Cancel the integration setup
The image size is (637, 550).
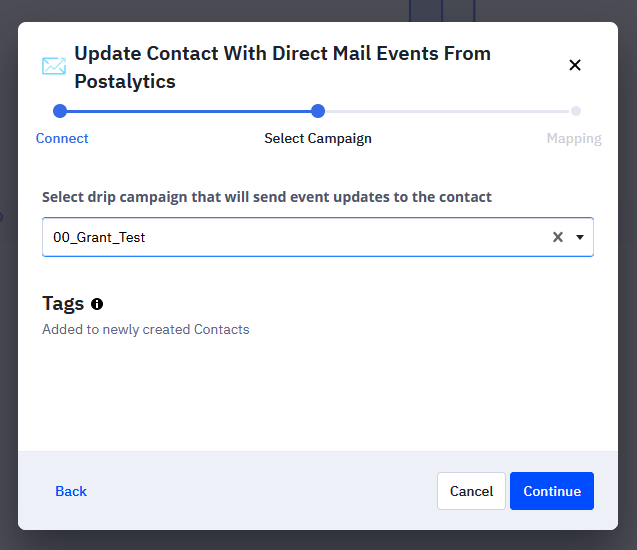[x=471, y=491]
